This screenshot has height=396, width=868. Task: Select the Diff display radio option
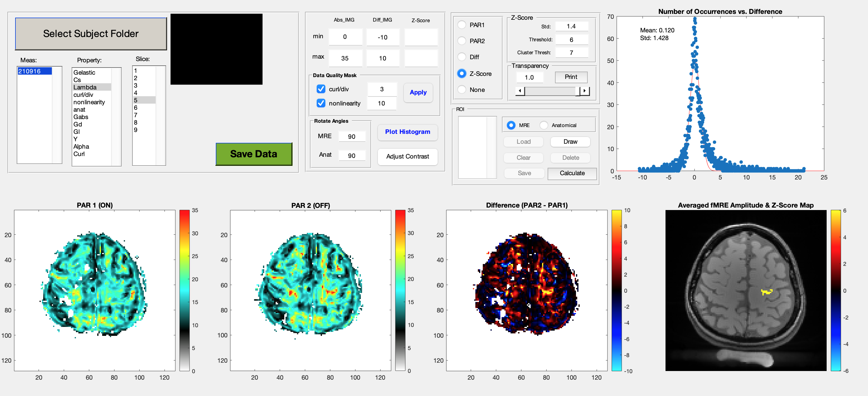point(462,57)
